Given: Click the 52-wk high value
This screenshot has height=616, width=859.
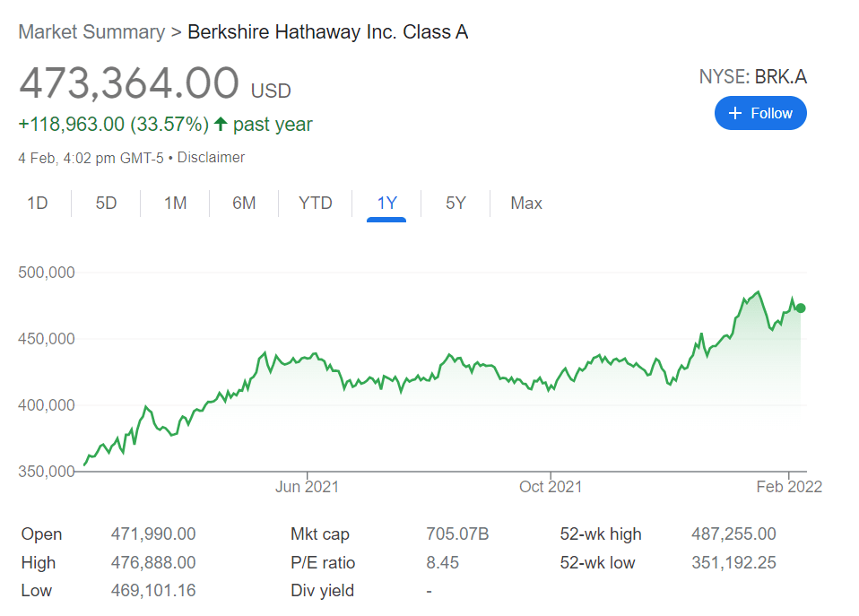Looking at the screenshot, I should [733, 534].
